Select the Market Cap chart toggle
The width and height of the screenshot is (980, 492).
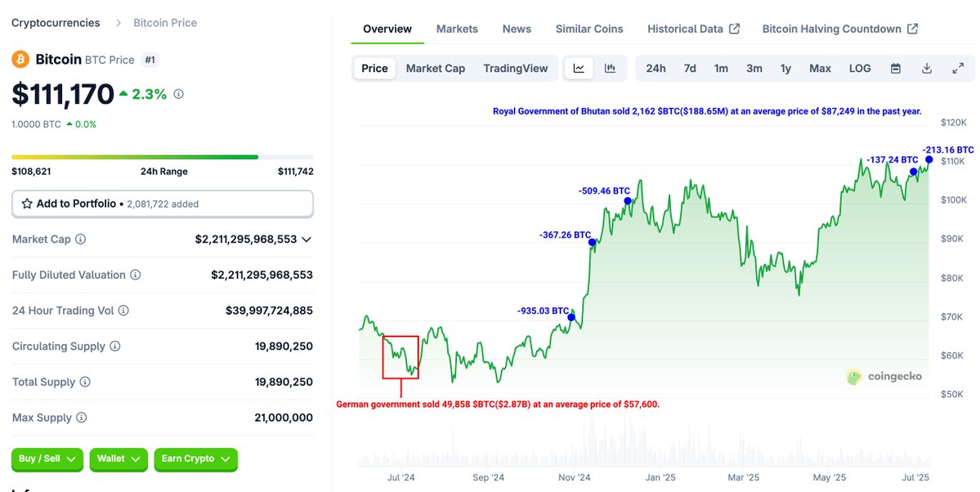436,68
